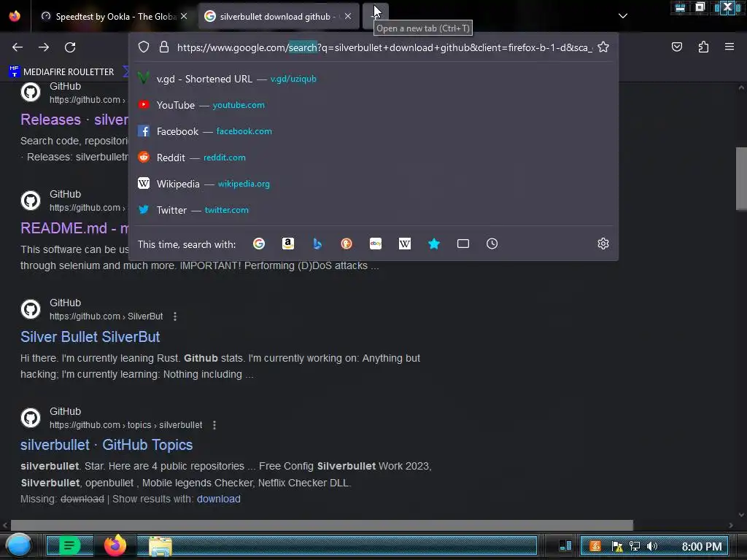Screen dimensions: 747x560
Task: Open Releases silverbullet result link
Action: pyautogui.click(x=74, y=120)
